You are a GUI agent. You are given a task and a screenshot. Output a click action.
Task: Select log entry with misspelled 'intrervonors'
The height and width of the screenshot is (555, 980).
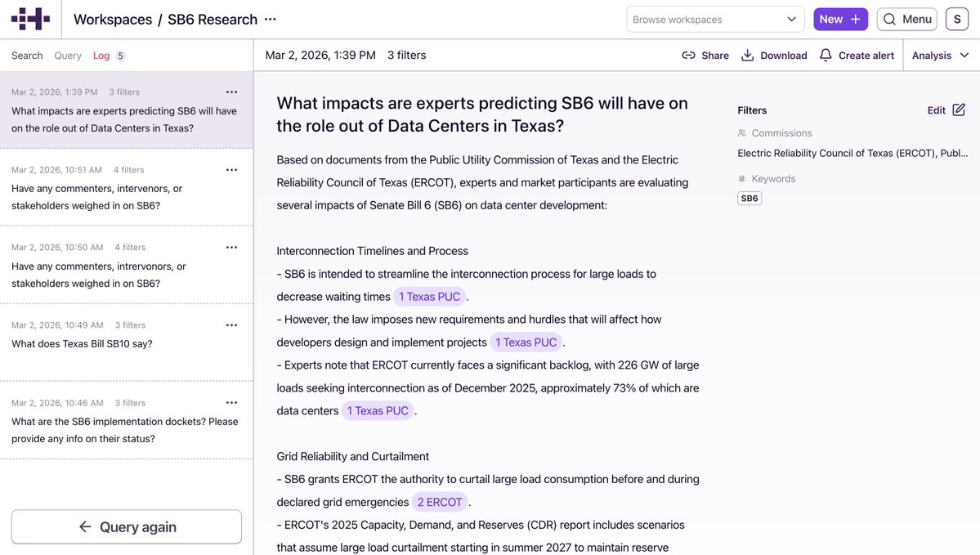pyautogui.click(x=126, y=265)
